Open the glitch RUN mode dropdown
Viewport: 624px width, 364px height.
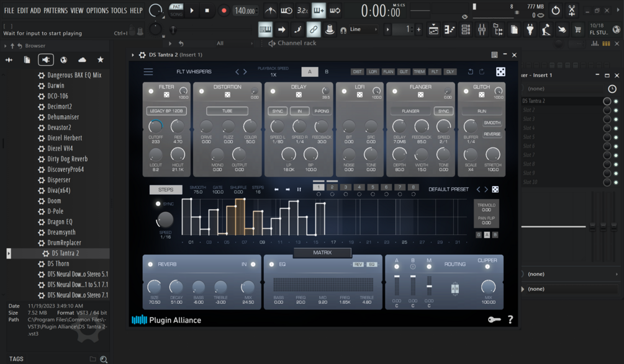coord(482,111)
